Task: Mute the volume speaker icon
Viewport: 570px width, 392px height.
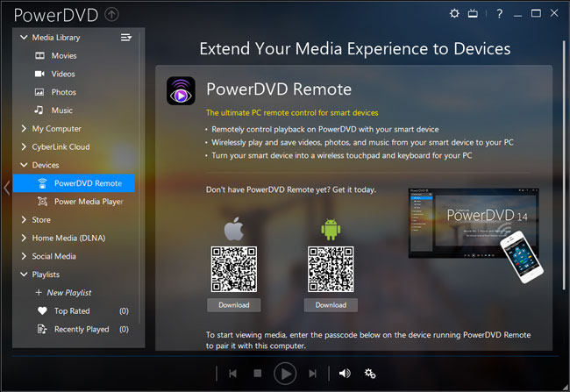Action: (x=345, y=374)
